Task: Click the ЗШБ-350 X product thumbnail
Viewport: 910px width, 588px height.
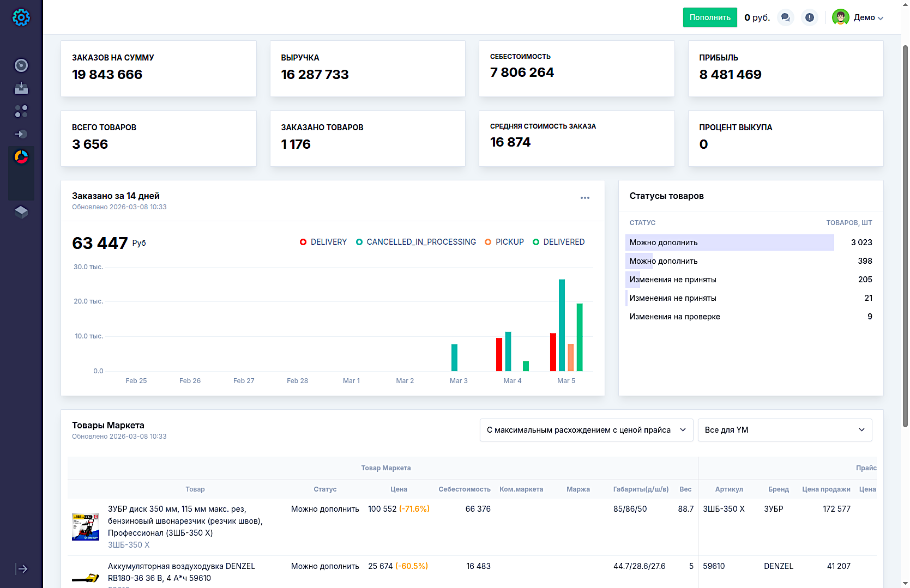Action: 86,526
